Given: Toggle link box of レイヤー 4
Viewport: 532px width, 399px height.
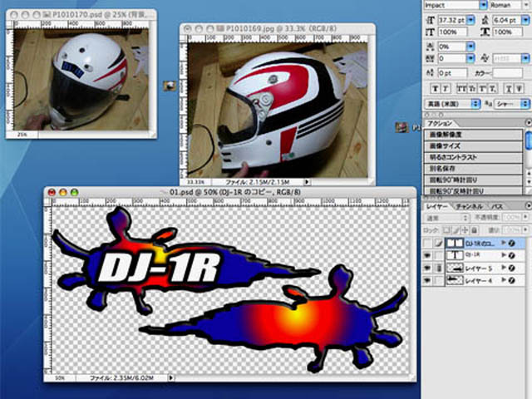Looking at the screenshot, I should tap(439, 281).
